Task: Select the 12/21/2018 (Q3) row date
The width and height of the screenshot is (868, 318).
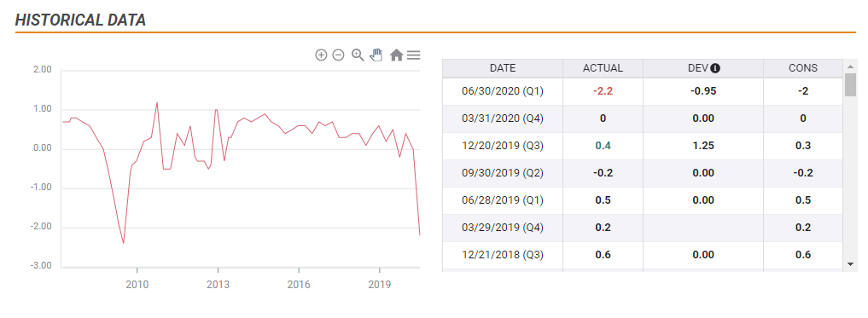Action: click(x=503, y=255)
